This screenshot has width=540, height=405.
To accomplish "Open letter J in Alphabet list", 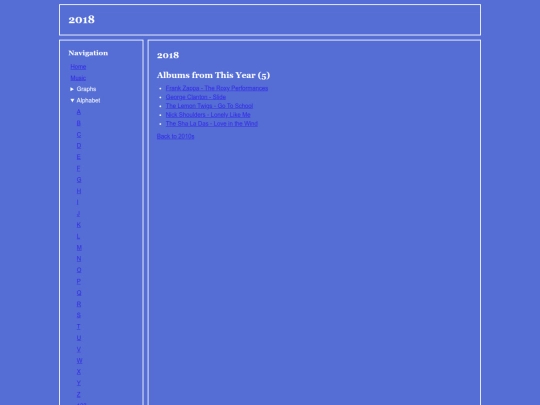I will point(78,214).
